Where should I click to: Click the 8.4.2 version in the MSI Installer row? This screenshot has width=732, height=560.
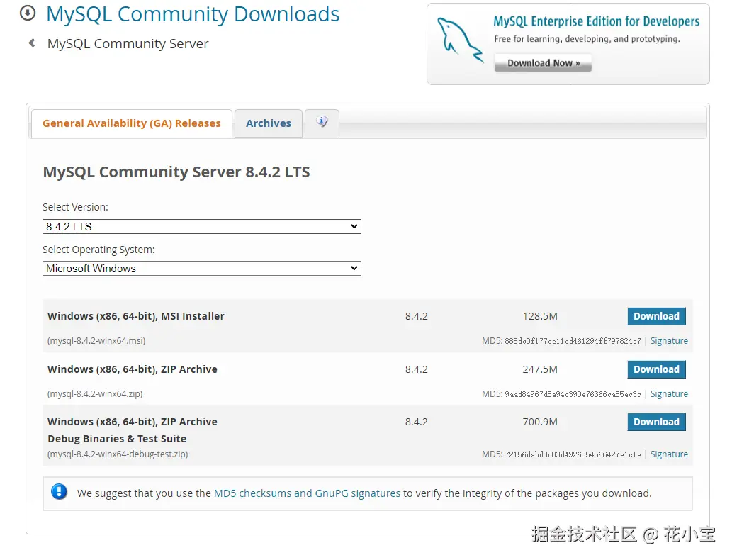(417, 316)
